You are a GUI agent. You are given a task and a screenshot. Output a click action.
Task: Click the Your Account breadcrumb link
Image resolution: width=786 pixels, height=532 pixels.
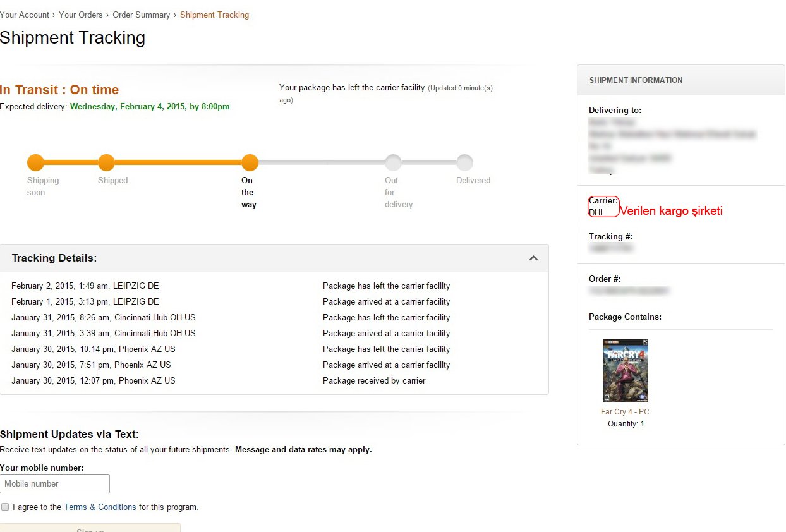25,15
